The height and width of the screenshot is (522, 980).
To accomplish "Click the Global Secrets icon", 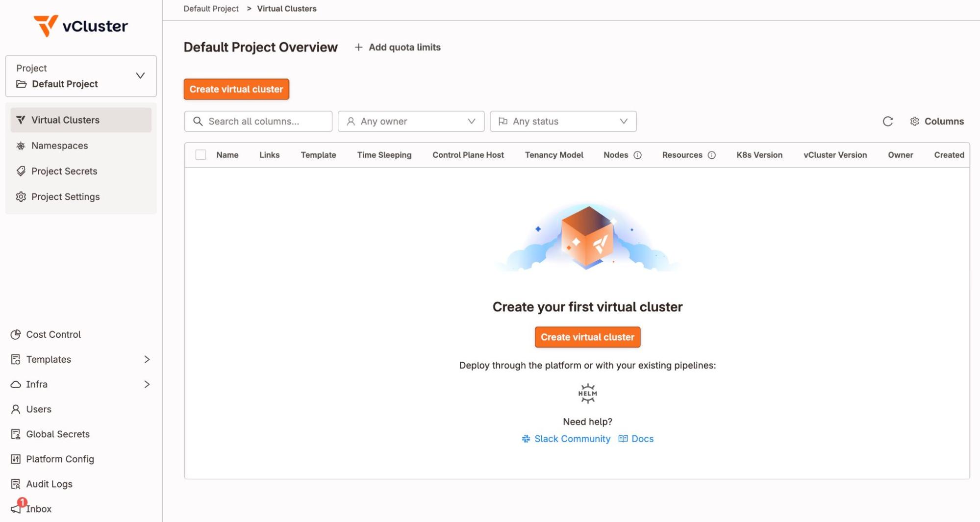I will [16, 434].
